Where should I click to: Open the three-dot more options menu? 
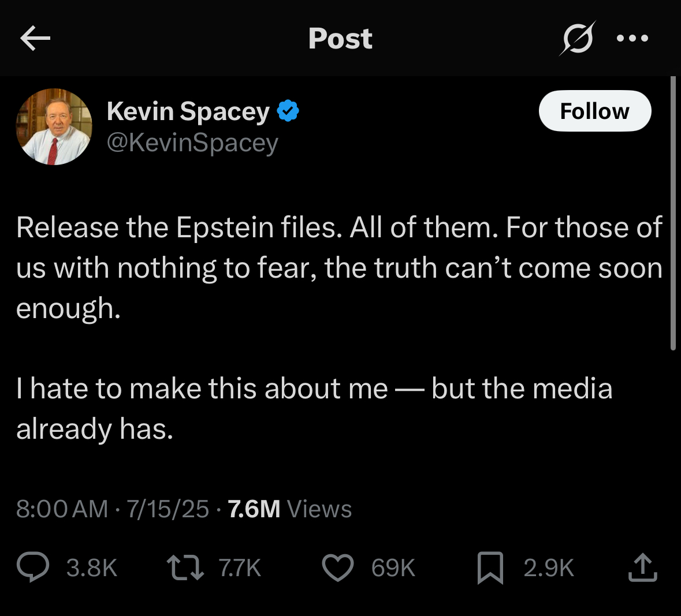point(632,39)
